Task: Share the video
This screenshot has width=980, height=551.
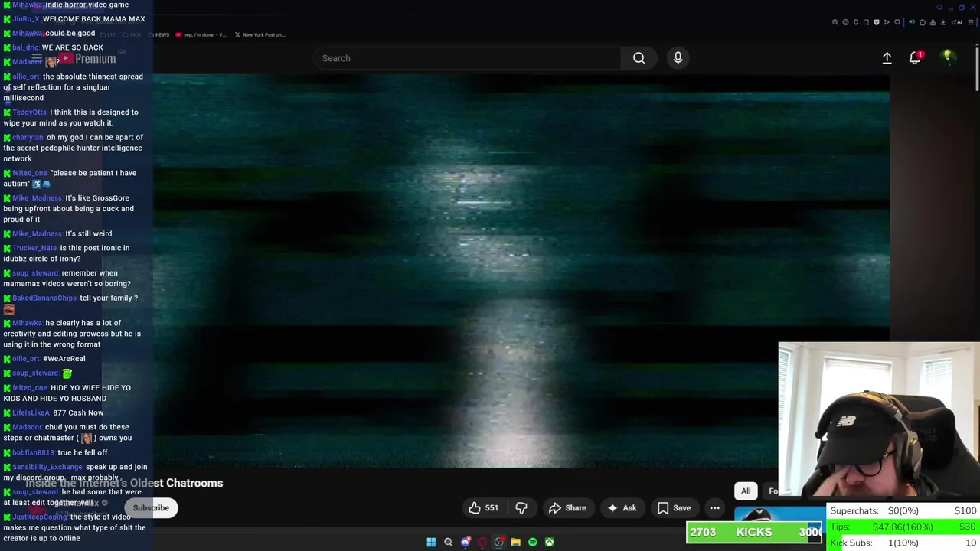Action: [x=567, y=508]
